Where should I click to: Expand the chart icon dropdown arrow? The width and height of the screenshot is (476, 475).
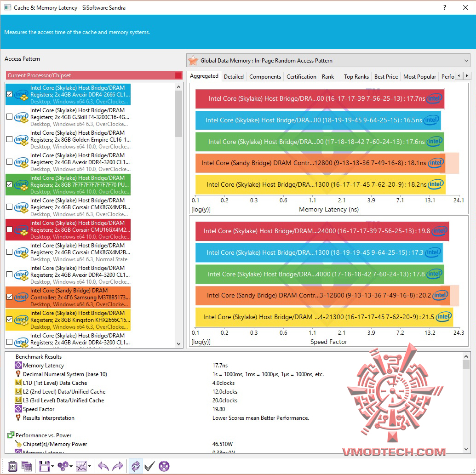[90, 466]
